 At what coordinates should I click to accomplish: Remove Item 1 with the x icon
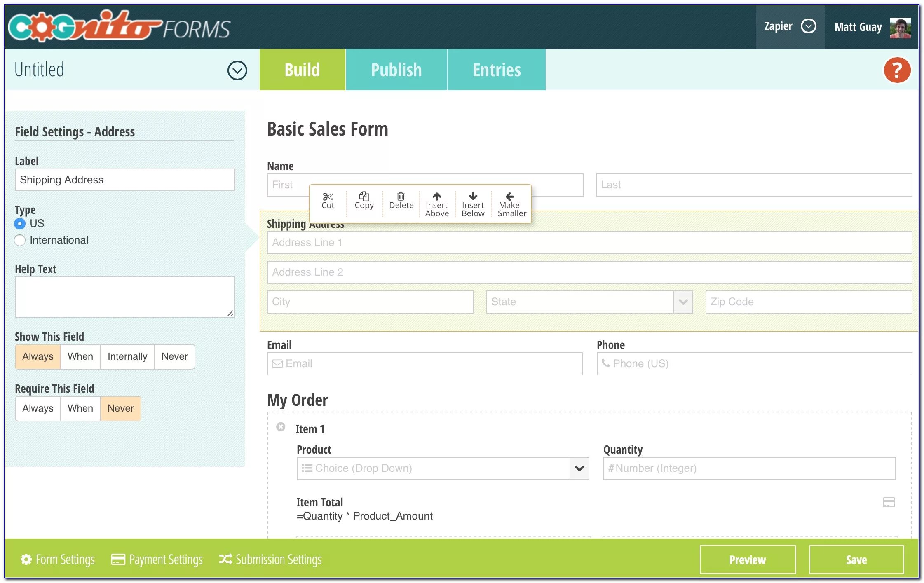[281, 427]
